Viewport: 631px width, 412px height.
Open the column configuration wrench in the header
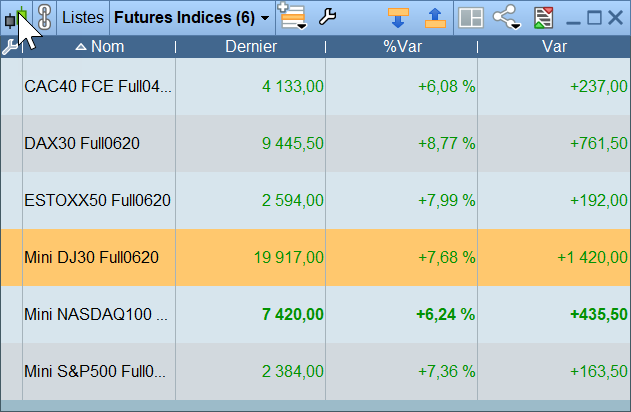tap(10, 47)
